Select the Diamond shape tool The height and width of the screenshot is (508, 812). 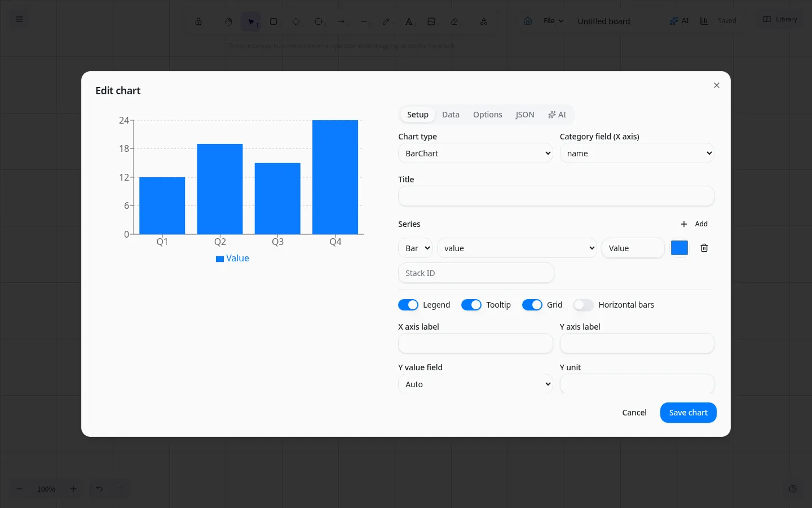pyautogui.click(x=296, y=21)
